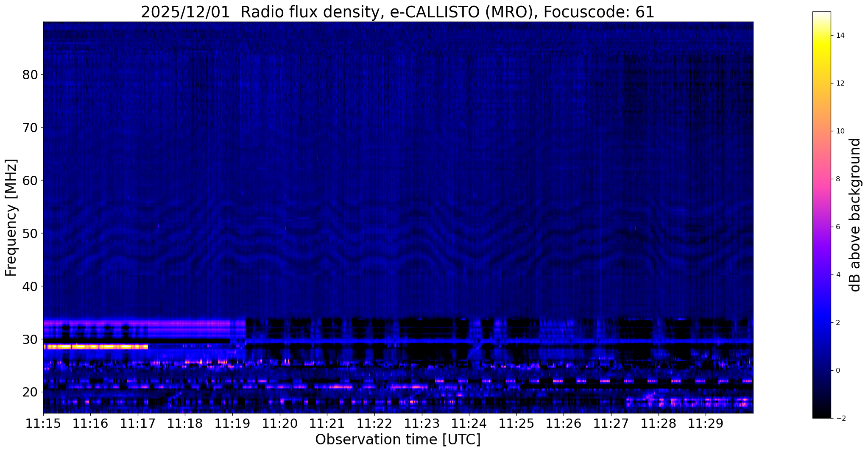Click the 60 MHz frequency tick label

(x=29, y=180)
